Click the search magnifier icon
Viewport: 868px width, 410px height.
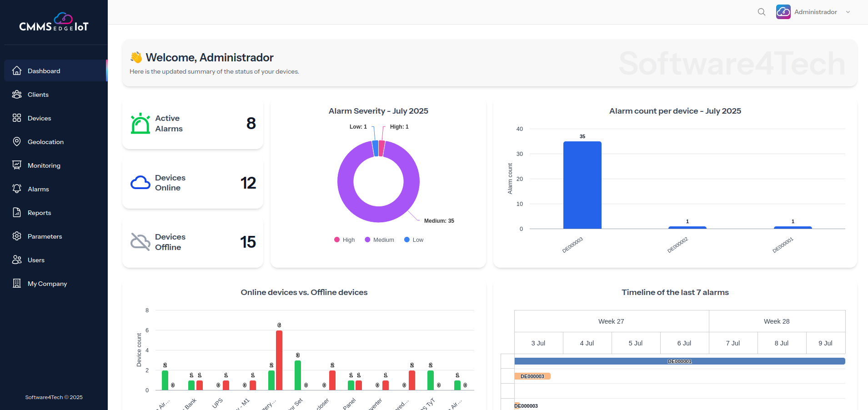click(x=762, y=12)
